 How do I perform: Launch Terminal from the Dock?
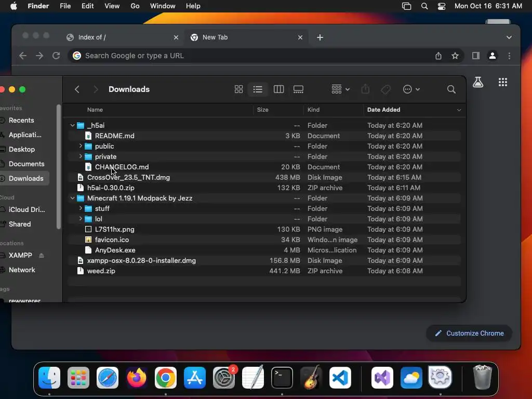point(282,378)
